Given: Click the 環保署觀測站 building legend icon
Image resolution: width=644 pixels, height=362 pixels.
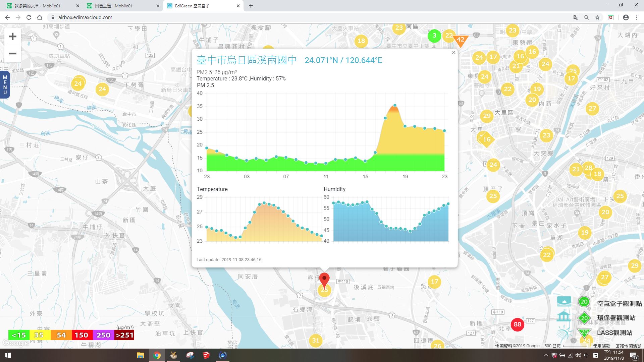Looking at the screenshot, I should tap(564, 317).
